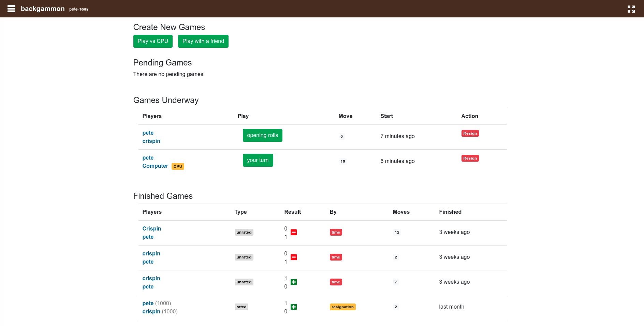Click the yellow CPU badge
This screenshot has height=326, width=644.
click(x=178, y=166)
